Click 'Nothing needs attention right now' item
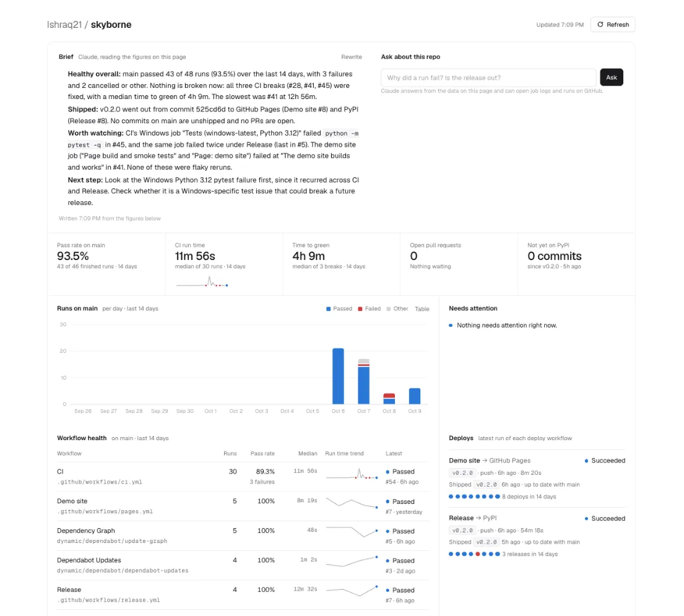The height and width of the screenshot is (616, 684). (503, 326)
